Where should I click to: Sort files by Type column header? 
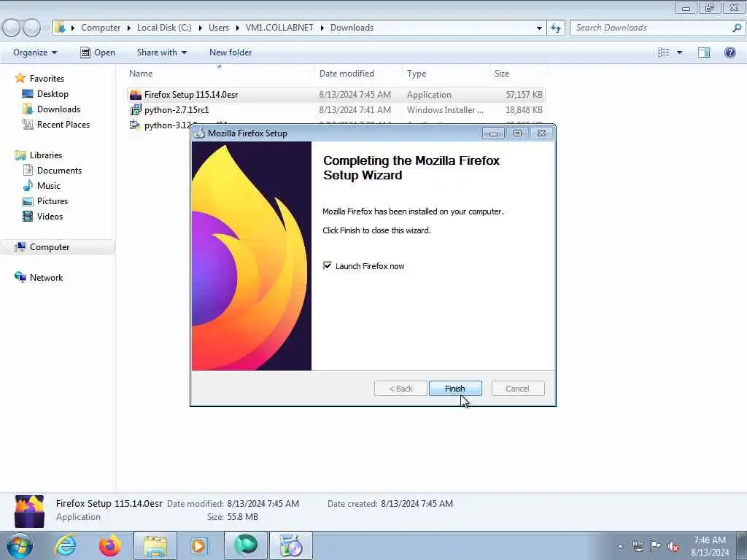click(x=417, y=74)
